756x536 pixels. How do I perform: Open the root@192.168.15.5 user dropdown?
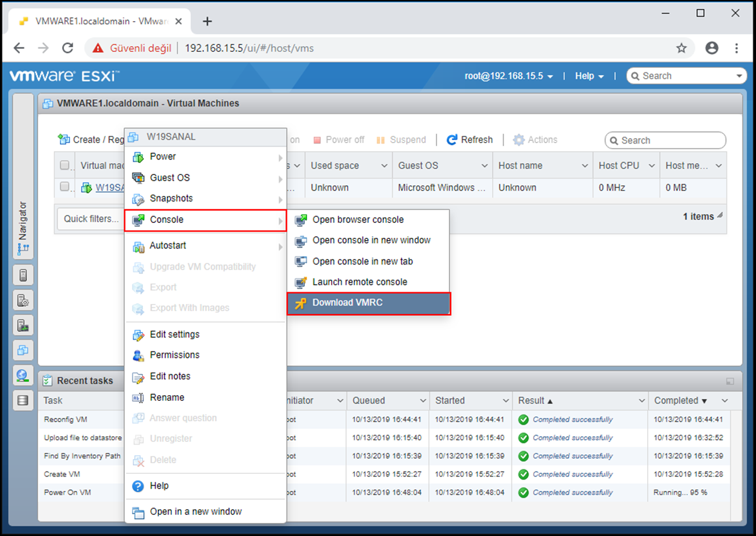pos(509,76)
